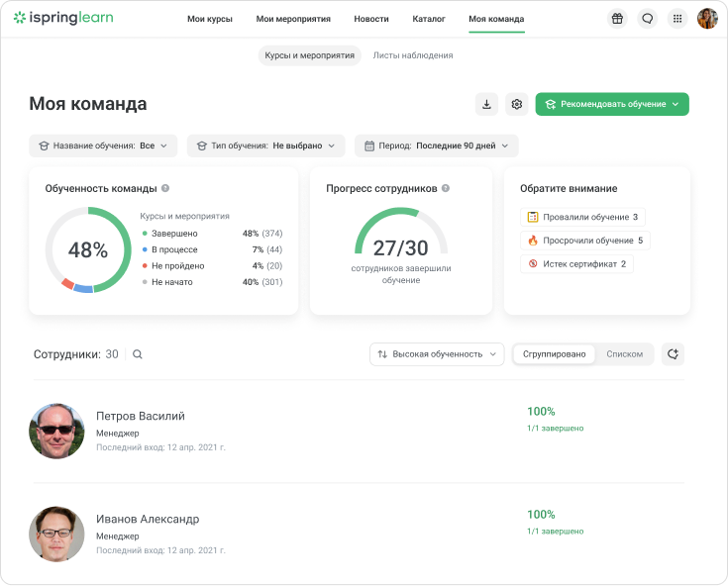728x586 pixels.
Task: Switch view to Сгруппировано
Action: click(x=554, y=353)
